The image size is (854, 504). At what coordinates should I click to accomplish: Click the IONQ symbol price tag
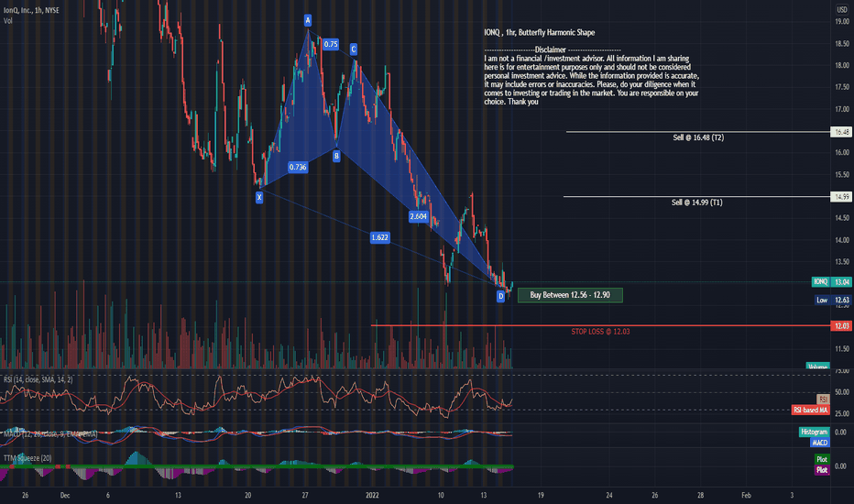point(821,281)
